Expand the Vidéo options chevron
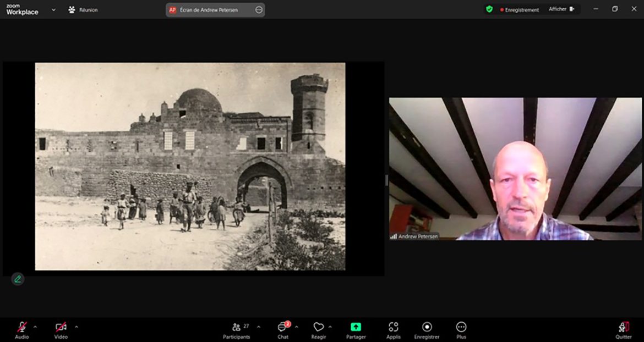This screenshot has width=644, height=342. (75, 326)
